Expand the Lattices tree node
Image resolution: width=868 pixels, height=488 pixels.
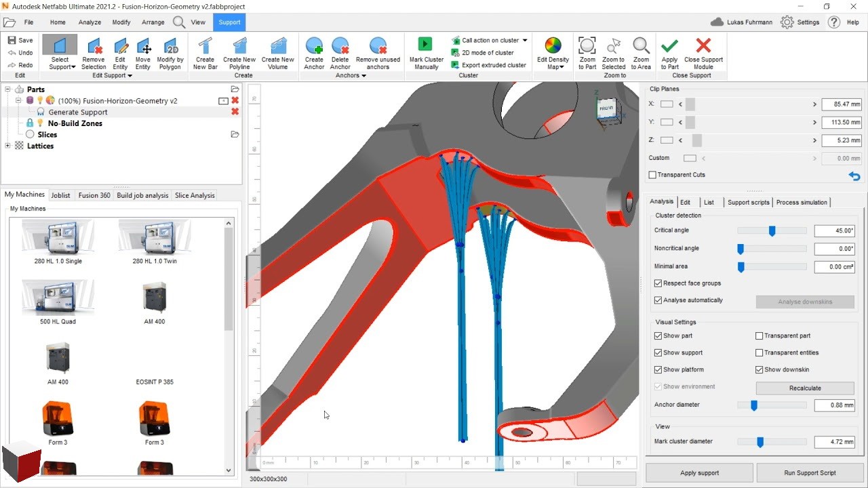click(x=7, y=146)
